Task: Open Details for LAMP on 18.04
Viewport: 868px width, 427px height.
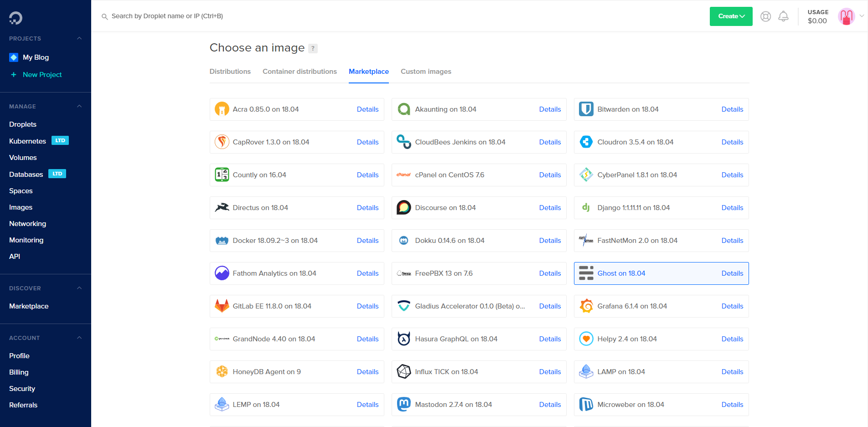Action: click(x=732, y=372)
